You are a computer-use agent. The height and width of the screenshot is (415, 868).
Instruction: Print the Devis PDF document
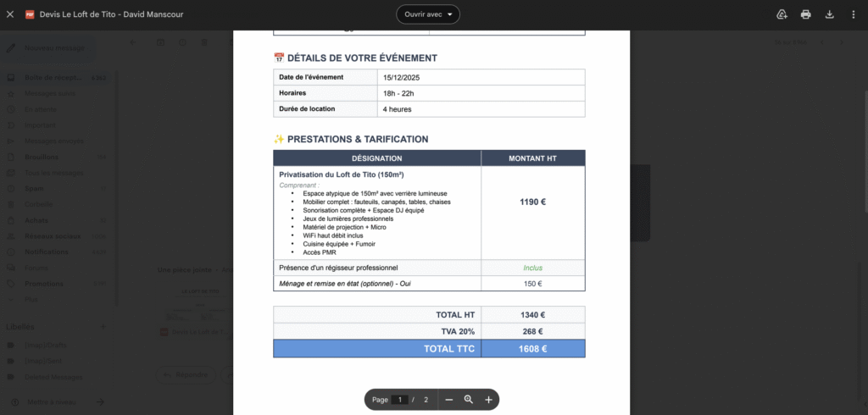tap(805, 14)
